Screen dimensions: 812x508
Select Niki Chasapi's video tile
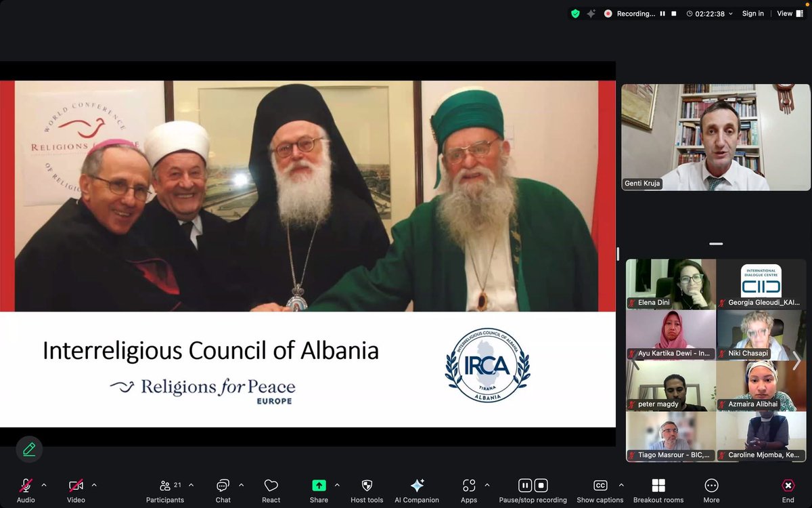click(761, 335)
